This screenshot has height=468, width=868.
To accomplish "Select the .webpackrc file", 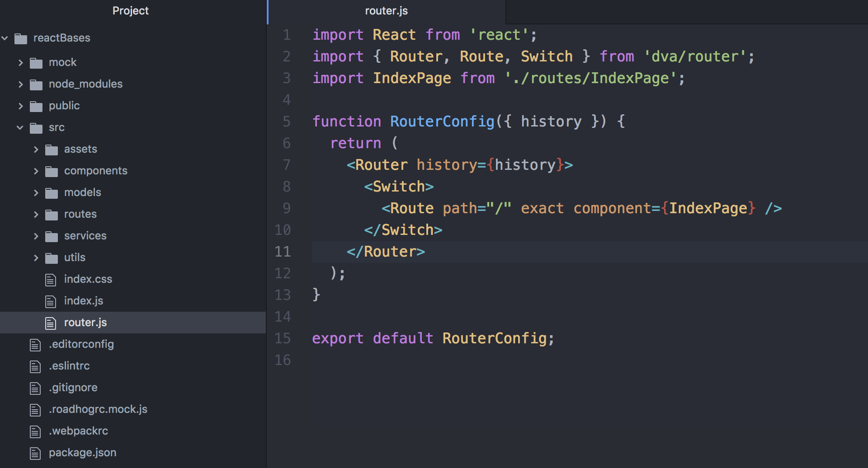I will click(79, 431).
